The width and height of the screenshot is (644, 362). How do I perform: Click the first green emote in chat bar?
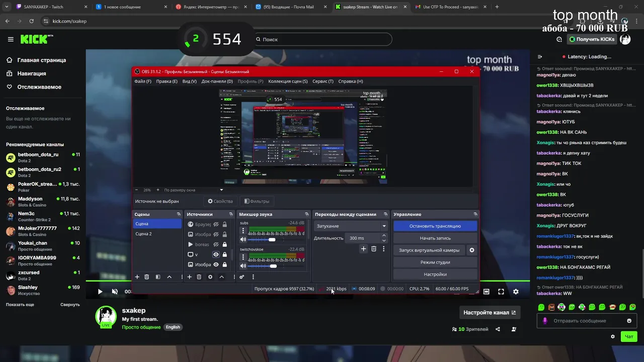point(541,307)
